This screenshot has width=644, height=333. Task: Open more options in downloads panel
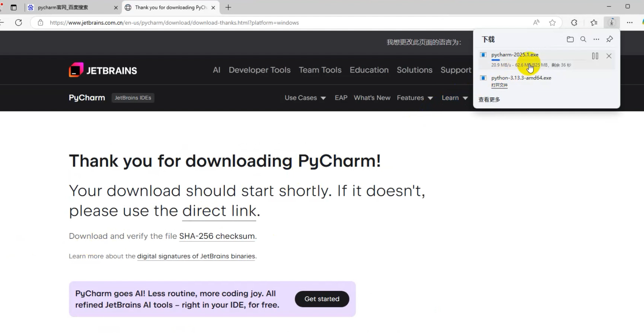[596, 39]
